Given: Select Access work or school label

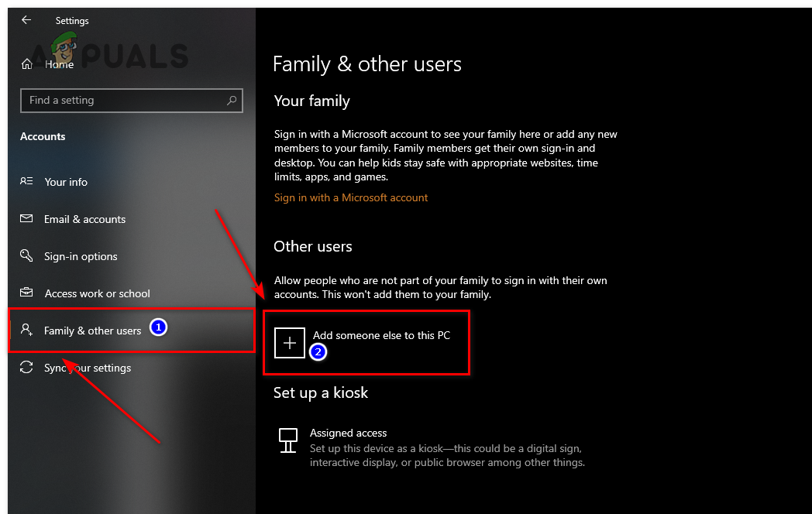Looking at the screenshot, I should (98, 293).
